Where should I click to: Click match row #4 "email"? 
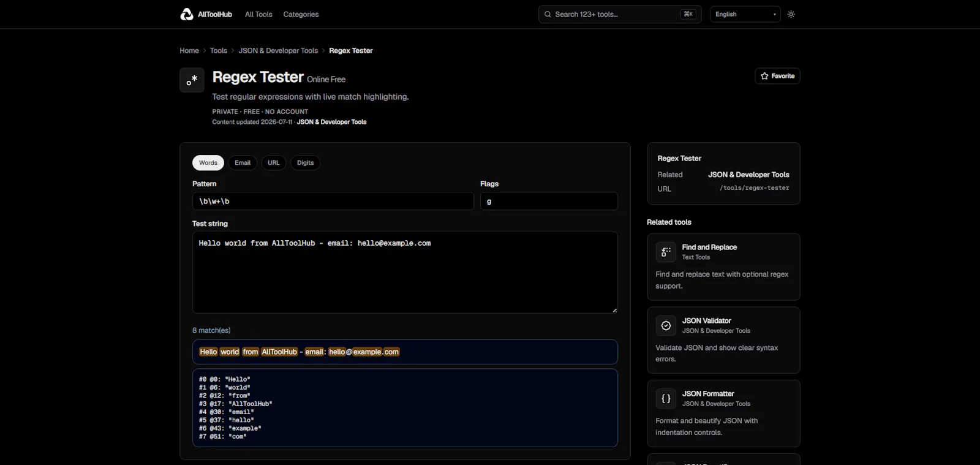(226, 412)
